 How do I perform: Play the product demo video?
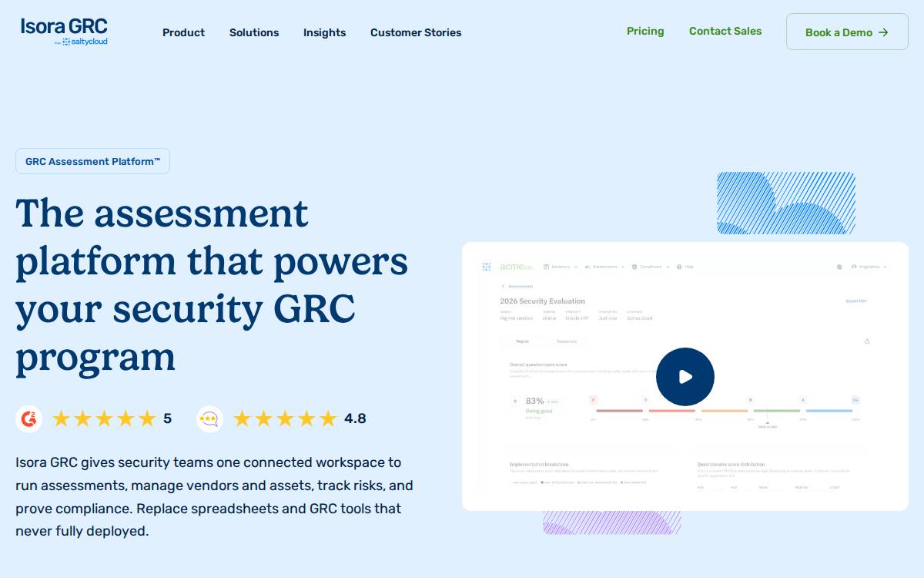[685, 377]
